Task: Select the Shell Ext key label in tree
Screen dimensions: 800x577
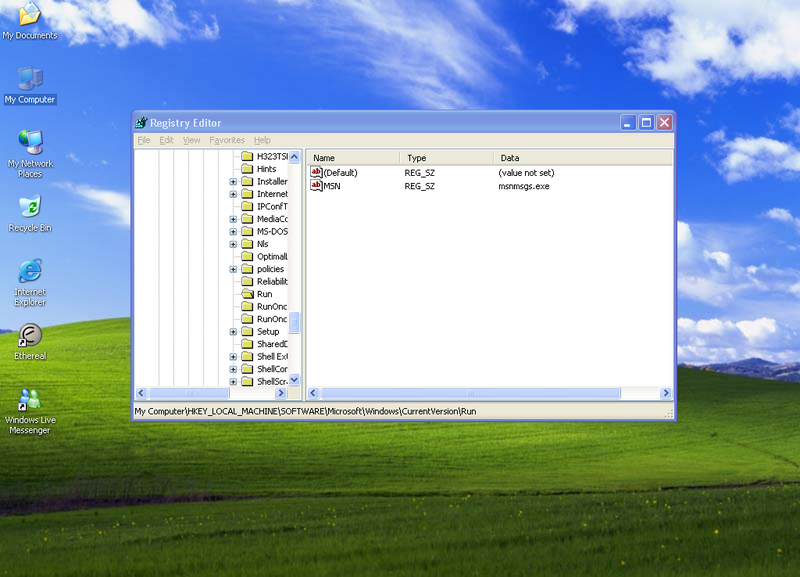Action: pyautogui.click(x=272, y=356)
